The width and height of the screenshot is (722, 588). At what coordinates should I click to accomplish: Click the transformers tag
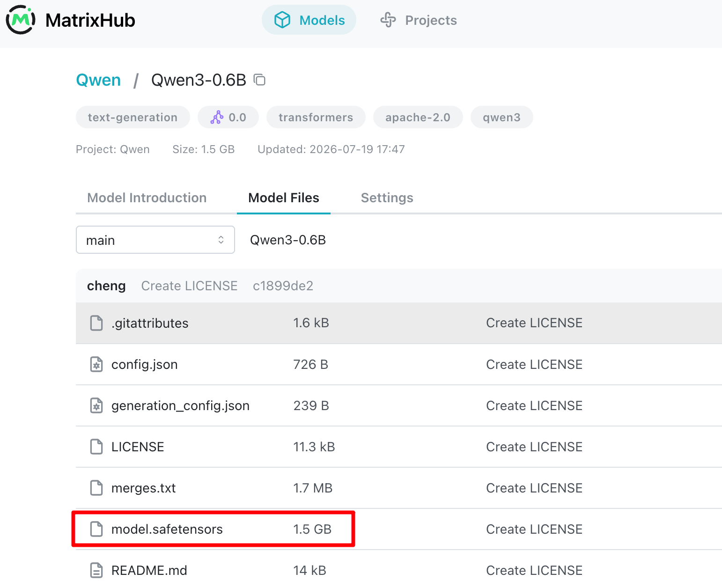pyautogui.click(x=316, y=117)
